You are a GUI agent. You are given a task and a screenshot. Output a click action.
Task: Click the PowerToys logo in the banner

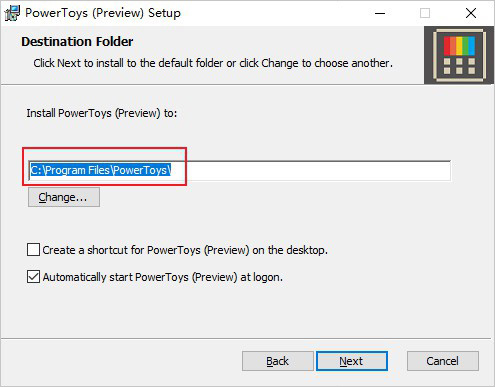pyautogui.click(x=459, y=55)
